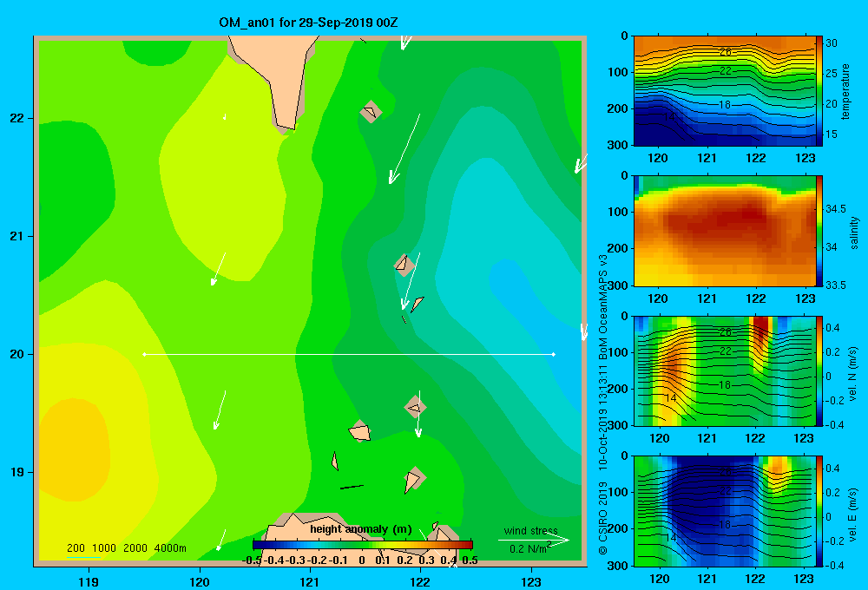The height and width of the screenshot is (590, 868).
Task: Click the map title OM_an01 for 29-Sep-2019 00Z
Action: coord(308,23)
